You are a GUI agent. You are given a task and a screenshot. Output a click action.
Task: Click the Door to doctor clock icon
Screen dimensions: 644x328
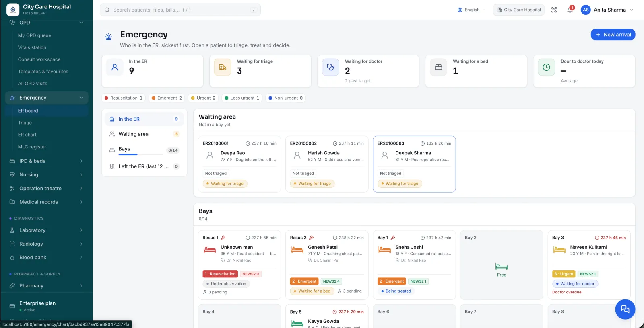(x=546, y=67)
